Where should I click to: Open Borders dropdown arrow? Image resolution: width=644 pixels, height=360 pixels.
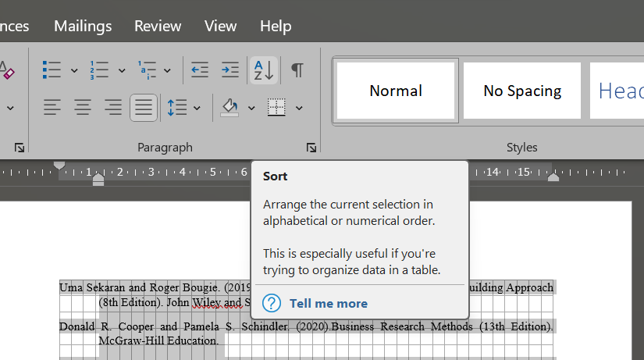coord(300,108)
